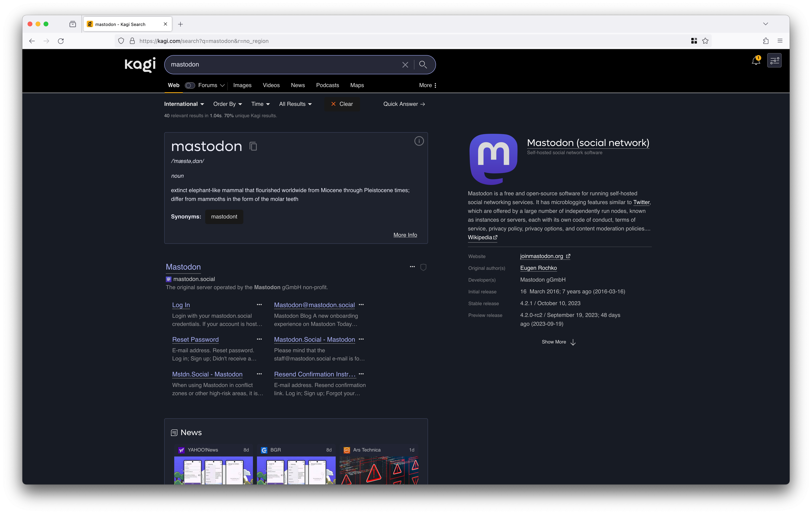Viewport: 812px width, 514px height.
Task: Open Kagi control center settings icon
Action: (775, 61)
